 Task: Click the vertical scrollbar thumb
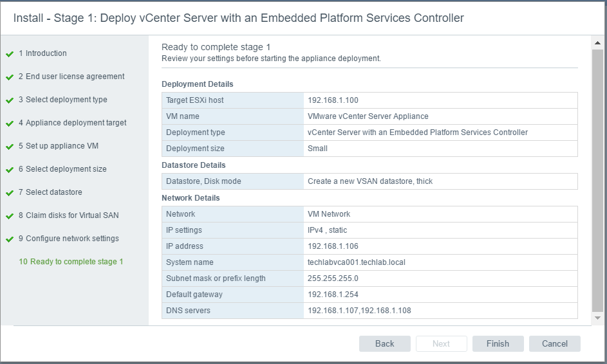(597, 180)
